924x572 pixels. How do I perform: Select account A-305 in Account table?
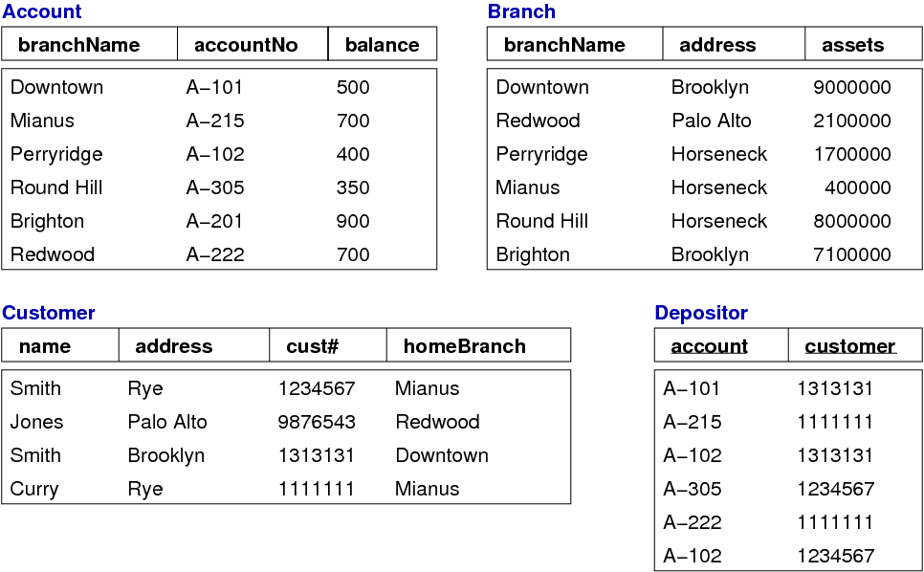(215, 187)
